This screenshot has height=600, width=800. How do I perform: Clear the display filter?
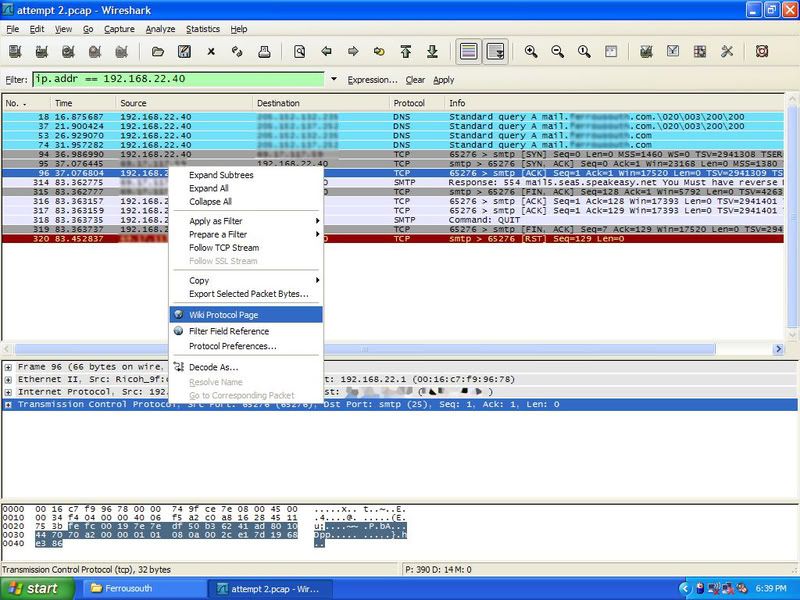pyautogui.click(x=415, y=80)
